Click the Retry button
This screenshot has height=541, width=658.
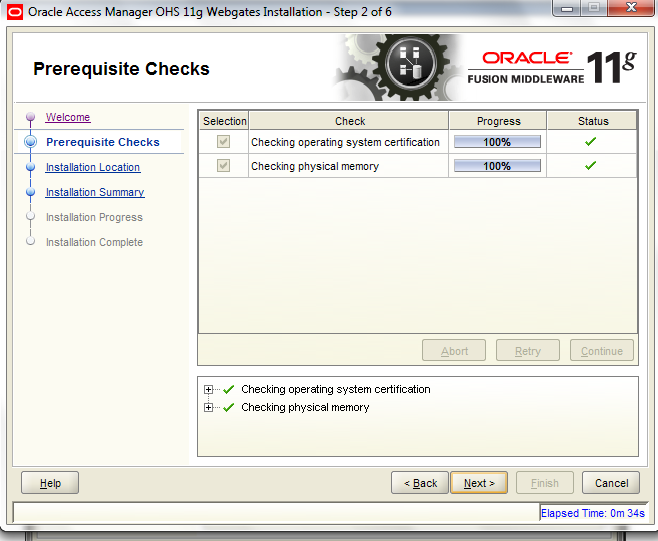coord(528,350)
